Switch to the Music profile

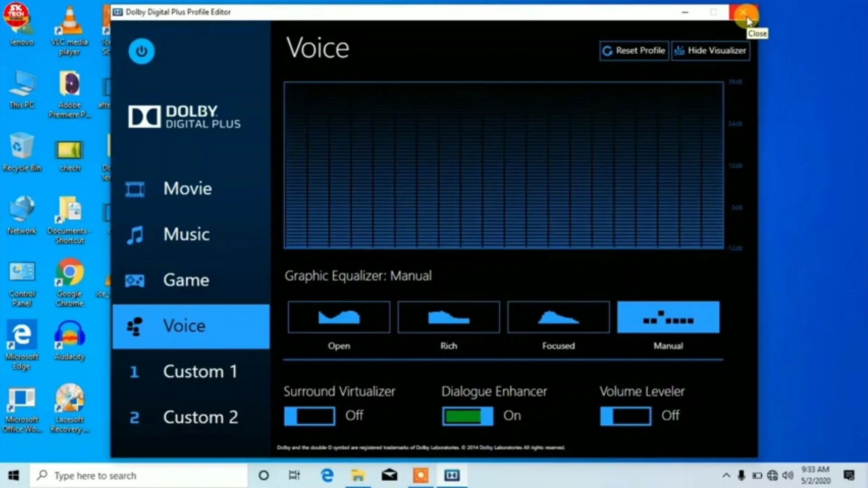click(x=186, y=234)
